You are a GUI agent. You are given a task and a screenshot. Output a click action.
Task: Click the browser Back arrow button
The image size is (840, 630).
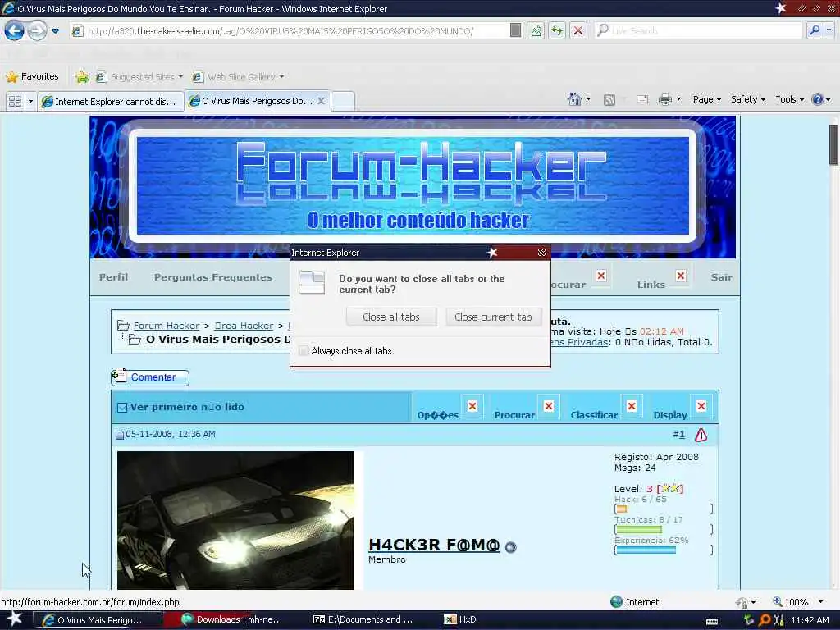coord(15,30)
